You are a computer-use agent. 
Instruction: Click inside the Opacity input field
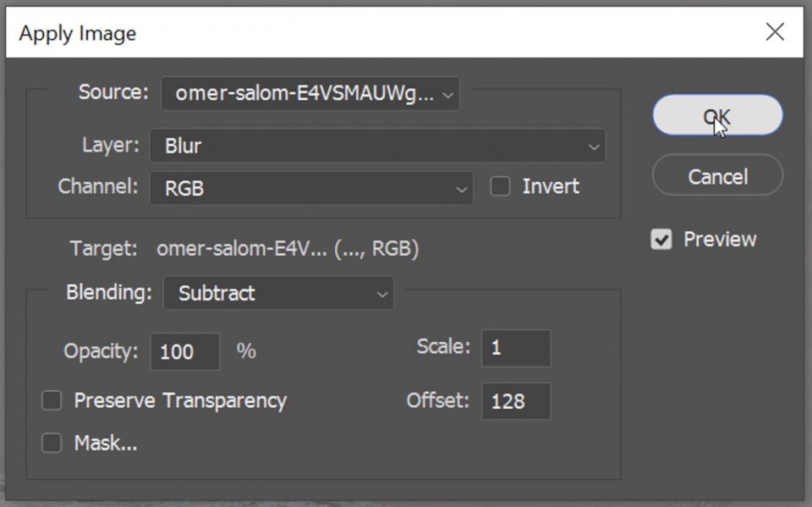pyautogui.click(x=184, y=351)
